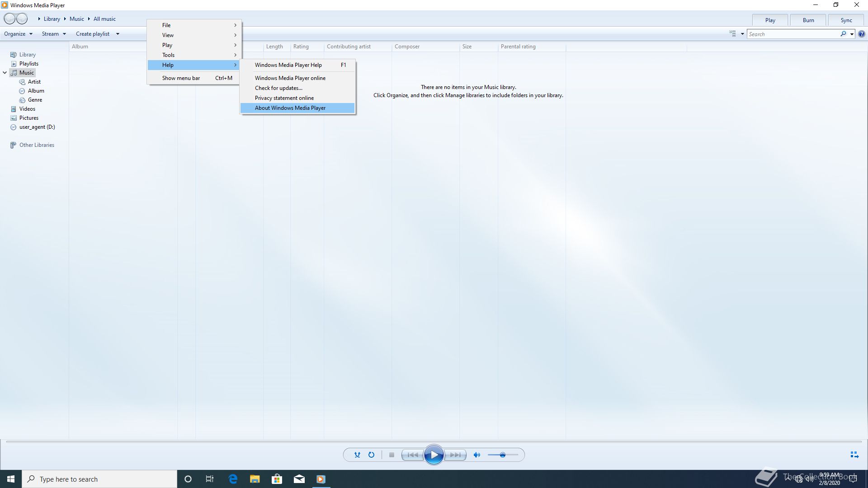Click the Stop playback button
Viewport: 868px width, 488px height.
[x=392, y=455]
